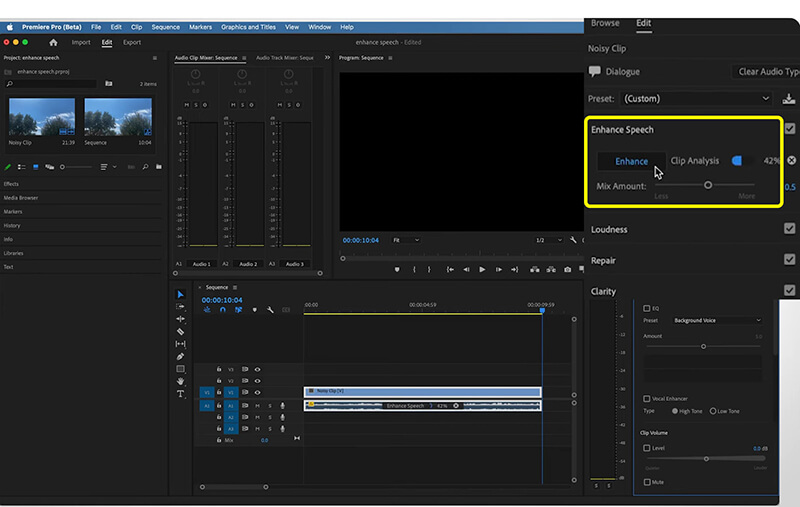The height and width of the screenshot is (507, 800).
Task: Click the Clear Audio Type button
Action: pyautogui.click(x=765, y=71)
